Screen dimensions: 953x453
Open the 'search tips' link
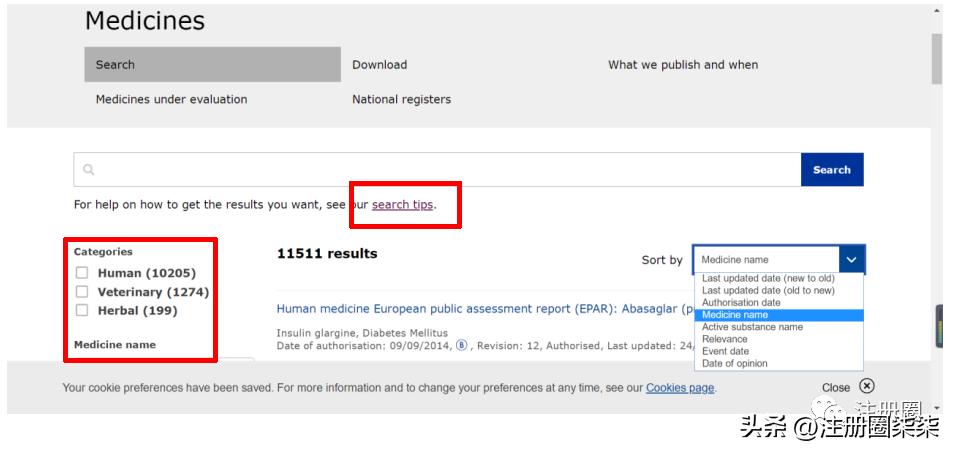[402, 205]
